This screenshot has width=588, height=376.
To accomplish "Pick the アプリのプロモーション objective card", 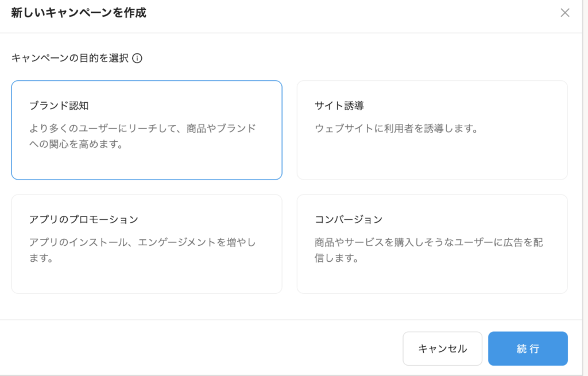I will tap(146, 243).
